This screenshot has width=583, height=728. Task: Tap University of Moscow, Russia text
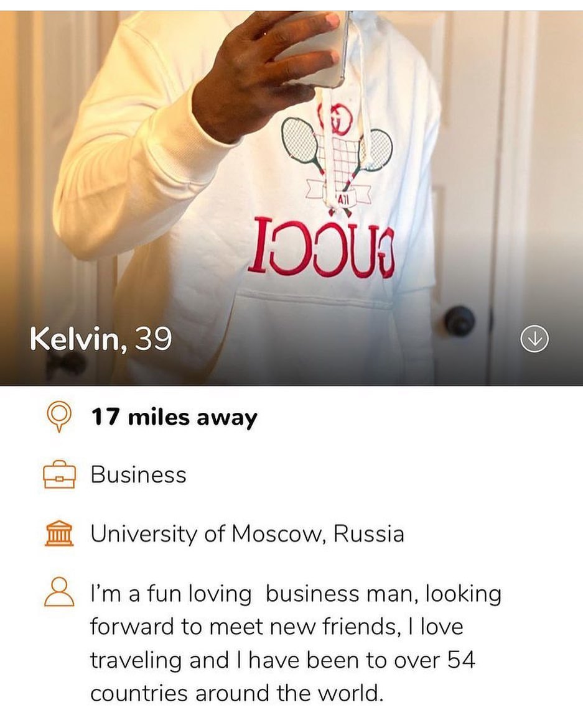(247, 534)
